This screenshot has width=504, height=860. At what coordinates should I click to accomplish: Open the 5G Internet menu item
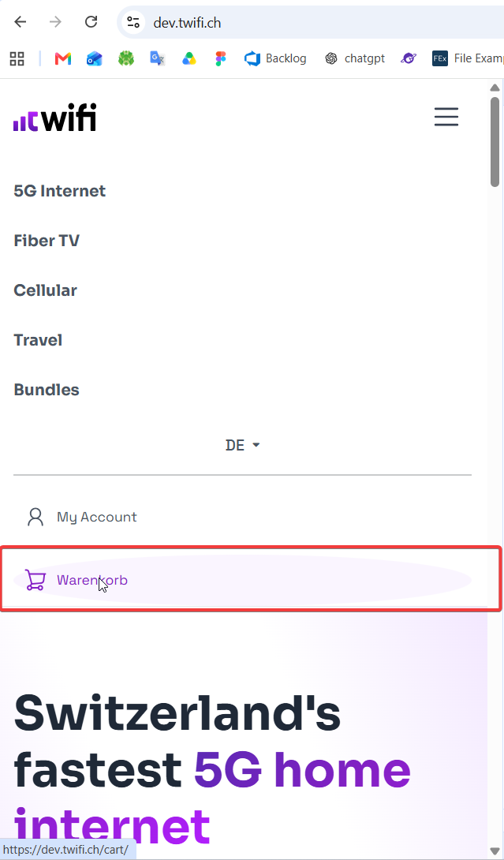tap(60, 191)
